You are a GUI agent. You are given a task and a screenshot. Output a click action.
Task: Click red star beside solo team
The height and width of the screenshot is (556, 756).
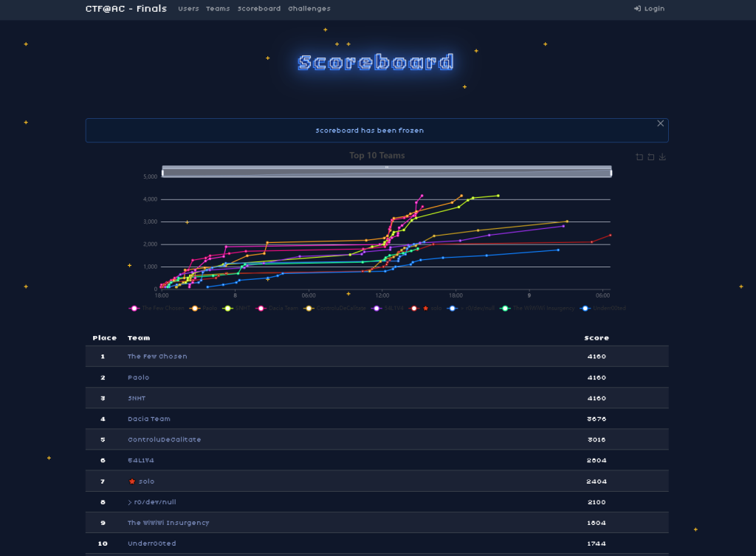(x=131, y=481)
